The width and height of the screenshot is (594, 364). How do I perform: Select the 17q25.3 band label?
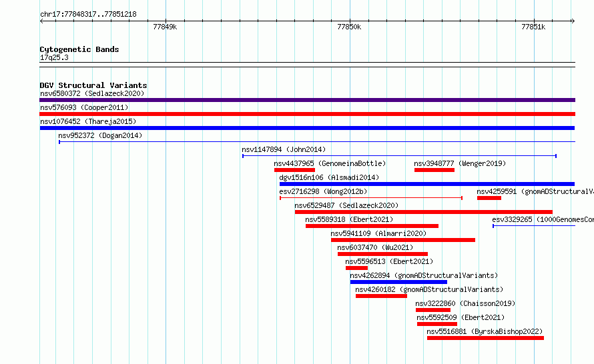(x=54, y=57)
